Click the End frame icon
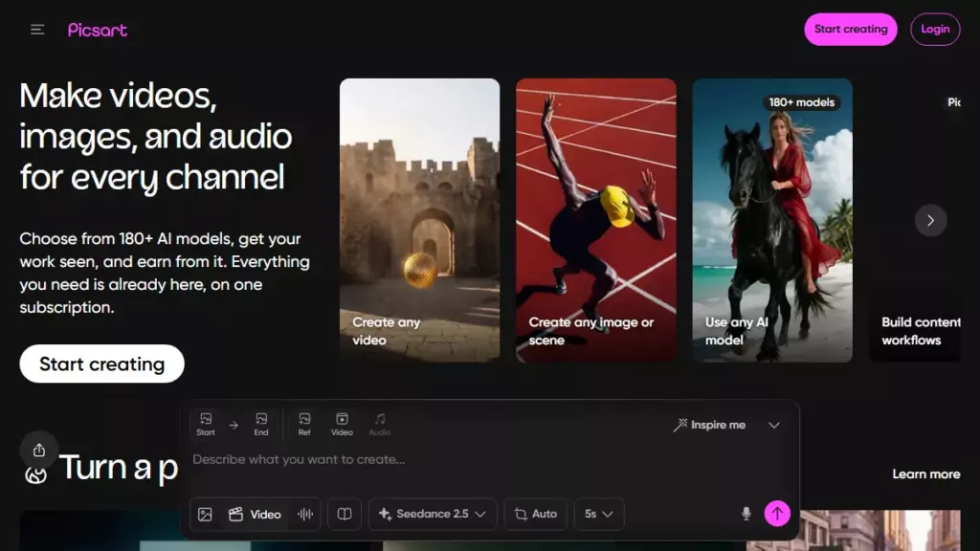This screenshot has width=980, height=551. click(x=261, y=424)
